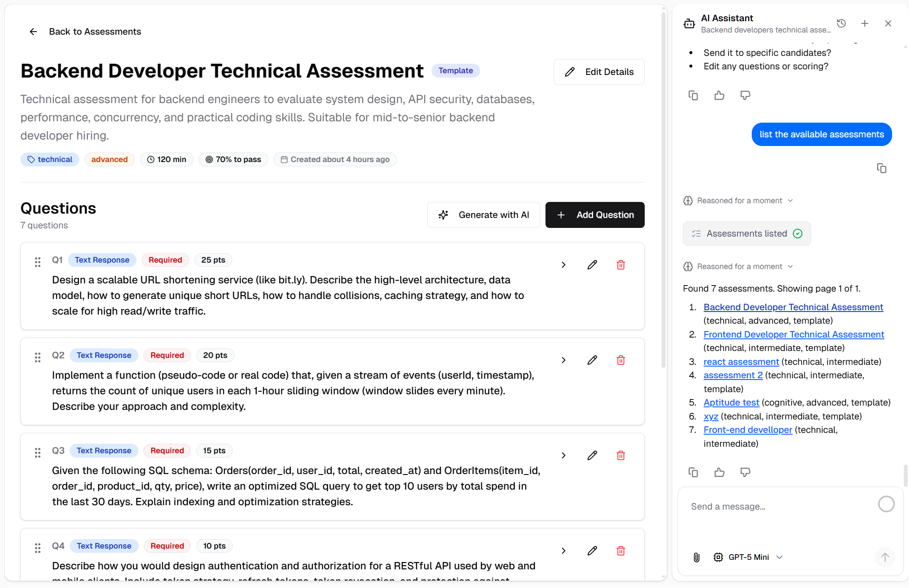Thumbs down the first assistant reply
Image resolution: width=909 pixels, height=588 pixels.
(x=745, y=95)
